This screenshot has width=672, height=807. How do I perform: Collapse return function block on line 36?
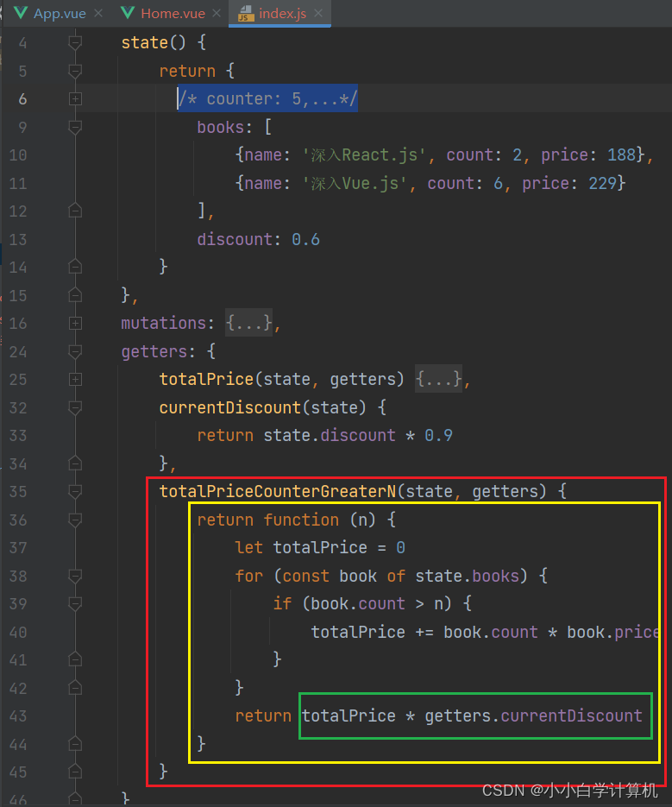75,520
